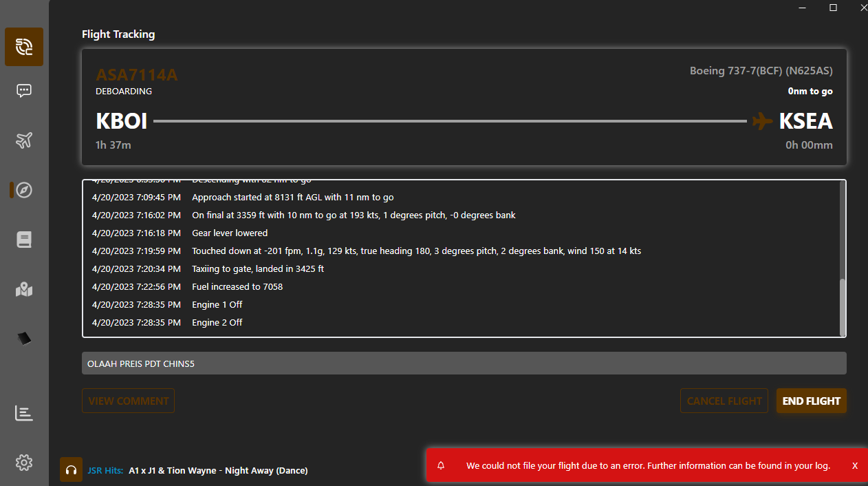Select the airplane flights icon in sidebar

coord(23,140)
